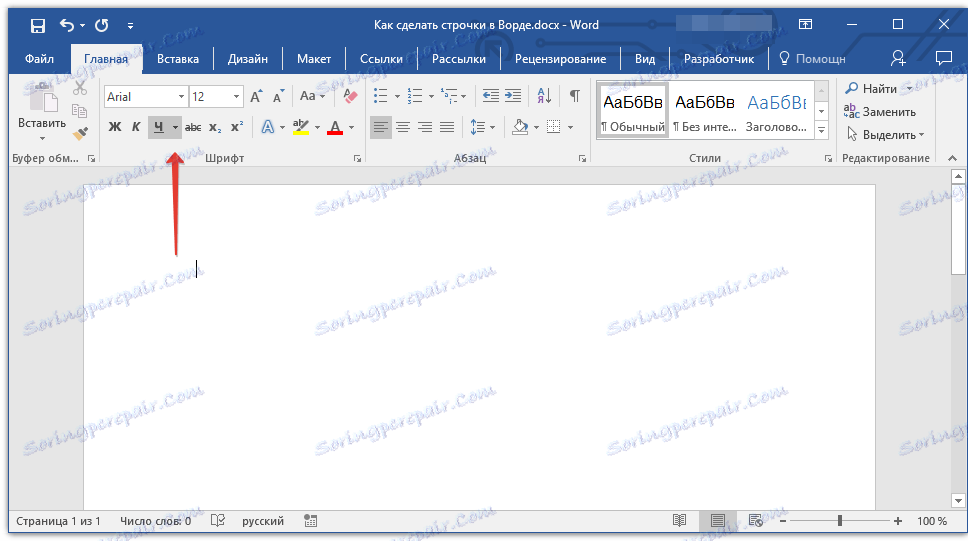Decrease paragraph indent
Viewport: 968px width, 541px height.
pyautogui.click(x=491, y=96)
